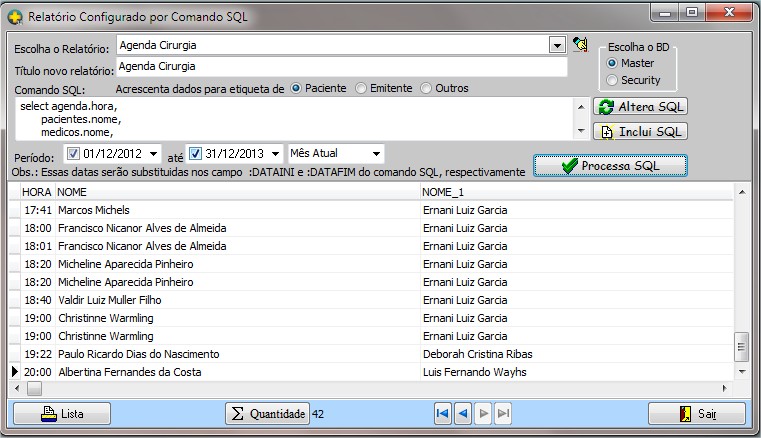Click the Quantidade sum button

point(266,413)
